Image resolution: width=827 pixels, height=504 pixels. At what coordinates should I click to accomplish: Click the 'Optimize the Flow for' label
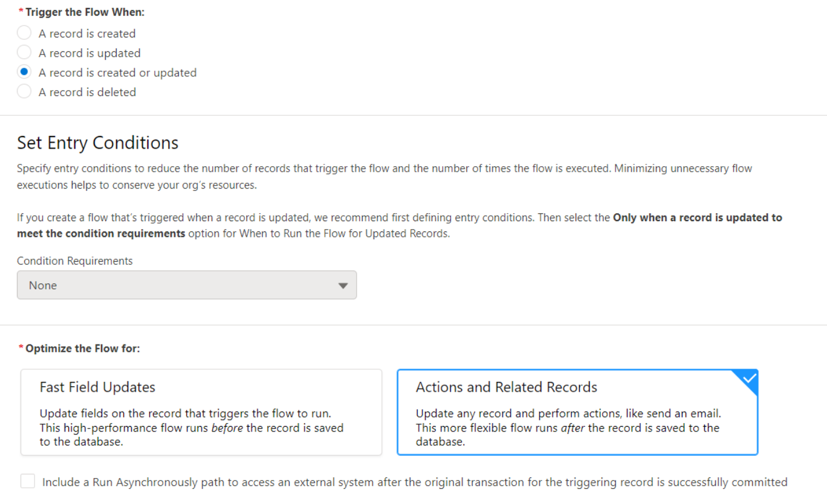coord(82,349)
